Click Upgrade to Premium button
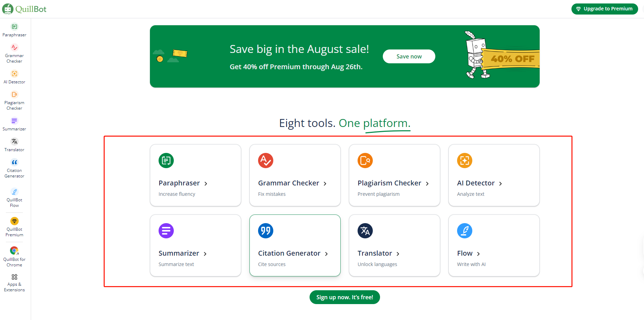This screenshot has width=644, height=320. point(605,9)
